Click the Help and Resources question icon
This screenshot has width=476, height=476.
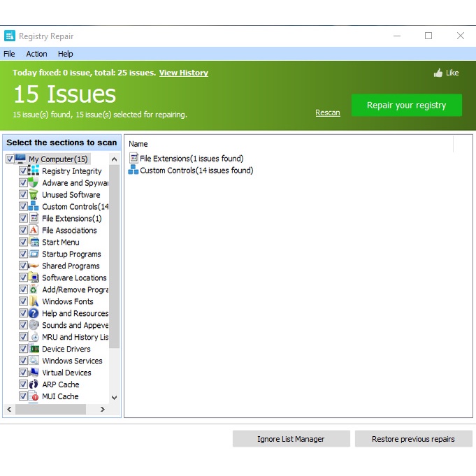[x=34, y=314]
